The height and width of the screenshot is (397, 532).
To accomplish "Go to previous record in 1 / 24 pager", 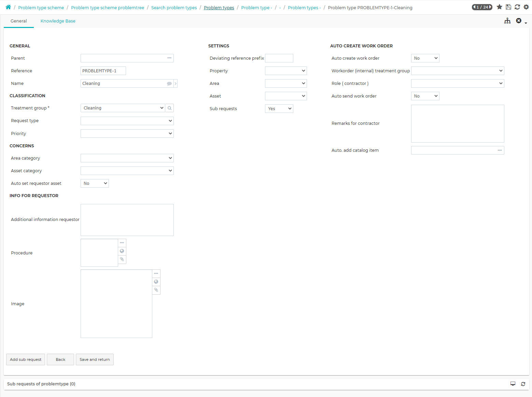I will coord(474,7).
